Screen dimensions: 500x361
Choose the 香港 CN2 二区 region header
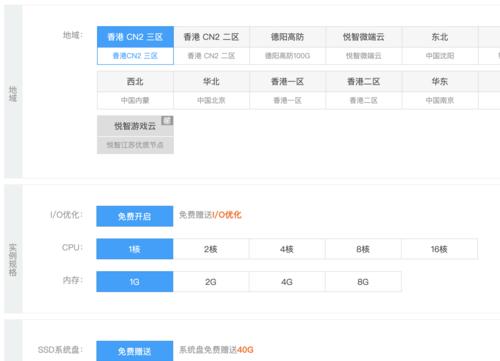click(211, 37)
